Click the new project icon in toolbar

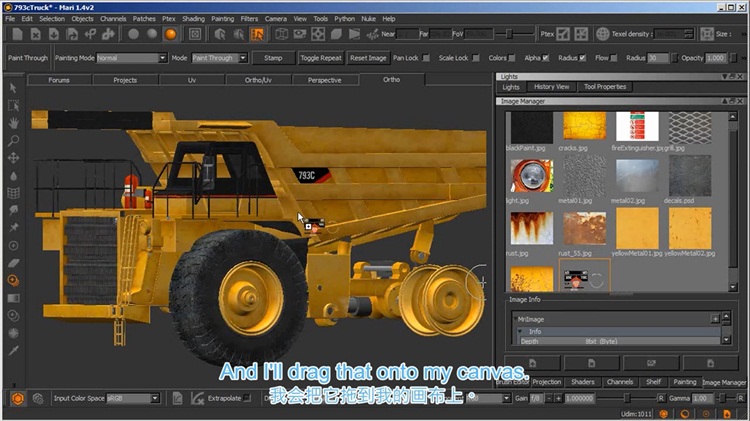(x=18, y=34)
